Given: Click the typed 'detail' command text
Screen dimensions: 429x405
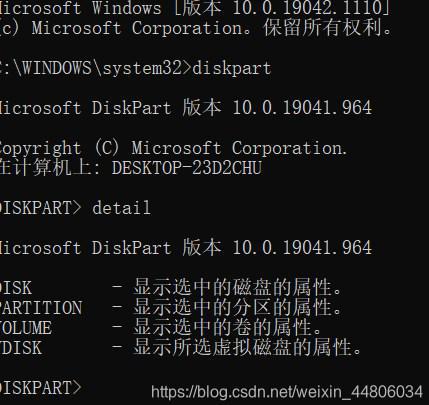Looking at the screenshot, I should point(121,208).
